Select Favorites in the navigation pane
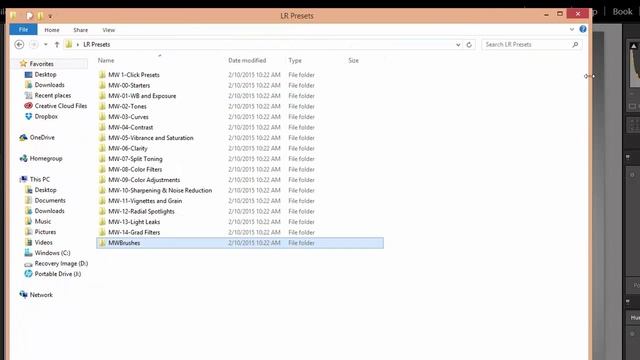 (x=42, y=64)
